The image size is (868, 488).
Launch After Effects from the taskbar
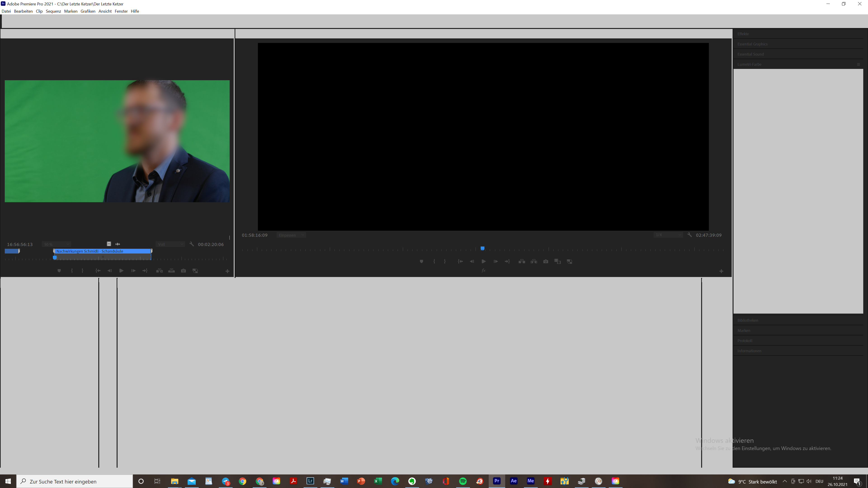pyautogui.click(x=514, y=481)
